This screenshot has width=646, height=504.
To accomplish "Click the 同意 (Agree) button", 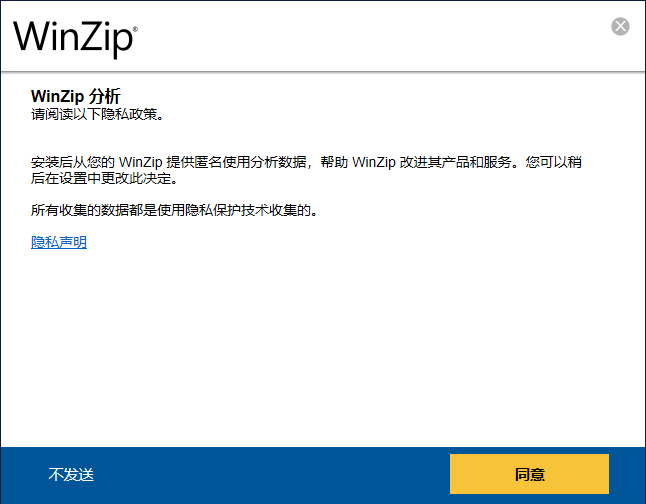I will pos(529,474).
